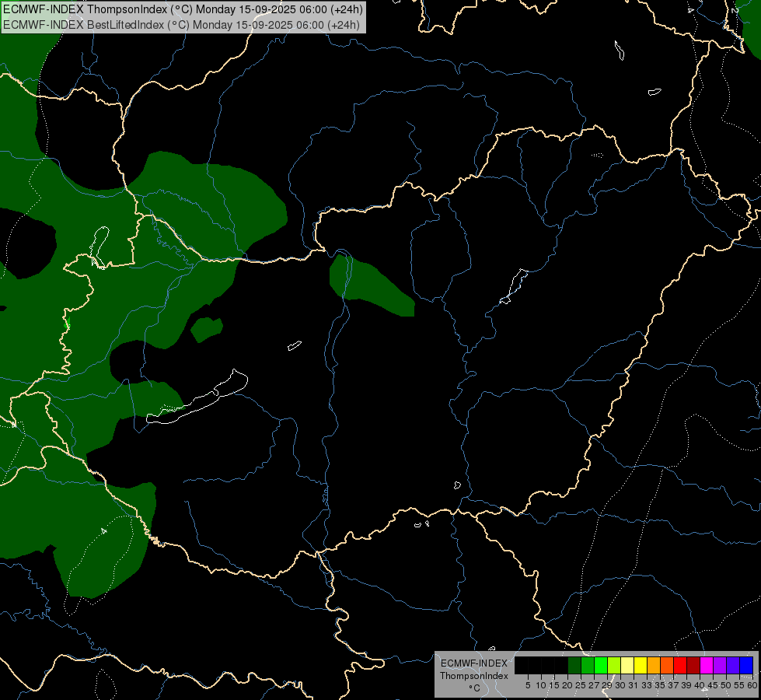Click the legend value label 37

672,685
